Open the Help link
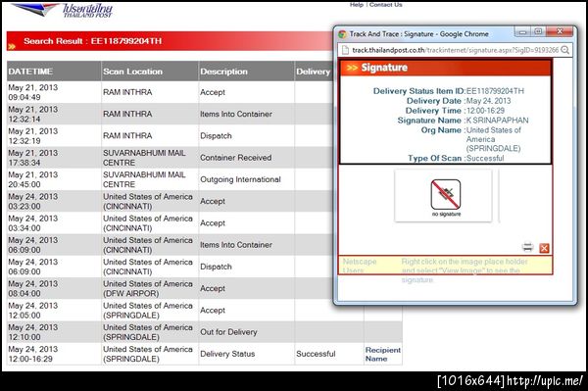 point(357,5)
